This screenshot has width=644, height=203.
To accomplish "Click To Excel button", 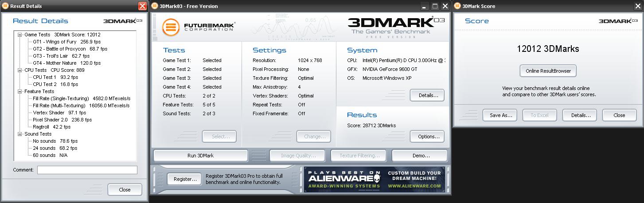I will (x=539, y=115).
